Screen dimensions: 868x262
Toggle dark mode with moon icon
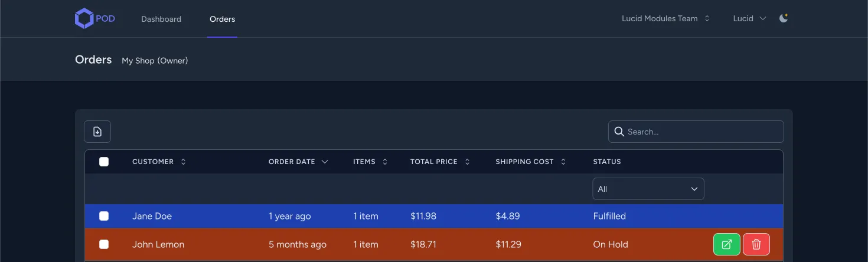784,18
